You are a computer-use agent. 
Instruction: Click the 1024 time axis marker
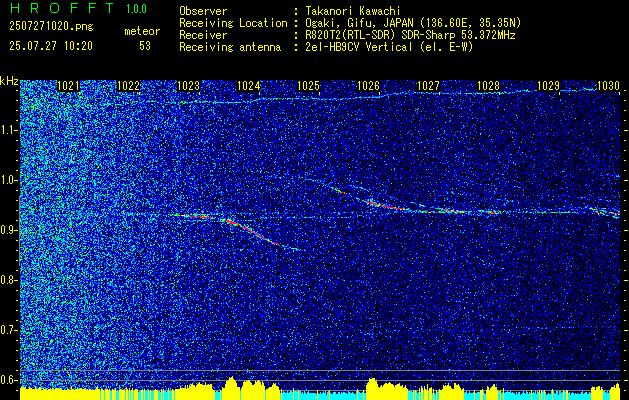pos(249,85)
